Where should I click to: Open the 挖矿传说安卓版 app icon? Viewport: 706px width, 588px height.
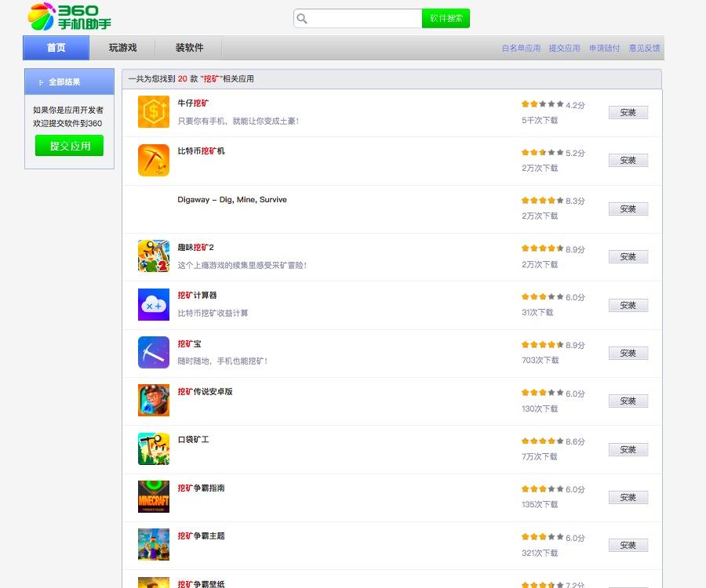[154, 400]
